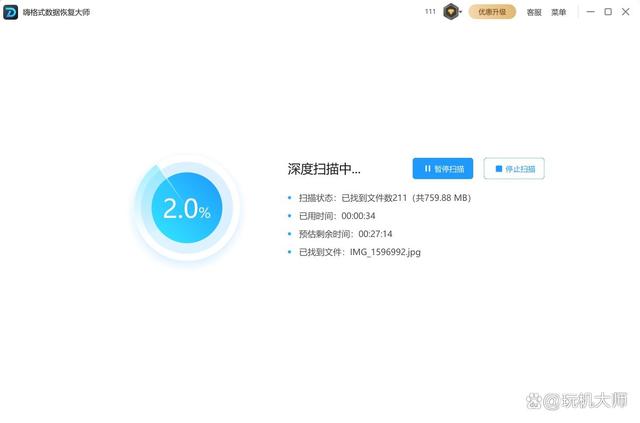Open the 客服 customer service link
The image size is (640, 423).
point(534,12)
